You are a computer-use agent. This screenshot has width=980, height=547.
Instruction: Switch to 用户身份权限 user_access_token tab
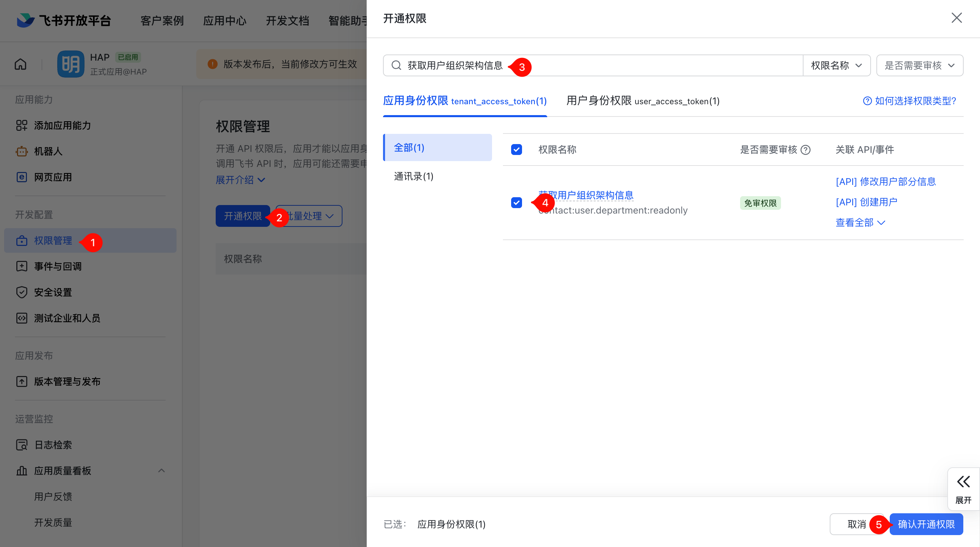(x=643, y=101)
